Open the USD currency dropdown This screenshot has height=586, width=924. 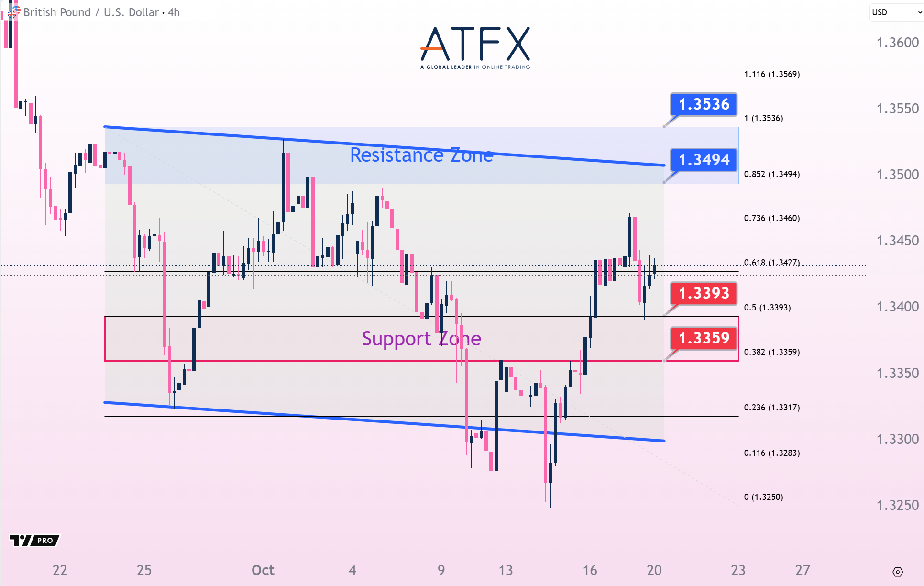coord(896,12)
